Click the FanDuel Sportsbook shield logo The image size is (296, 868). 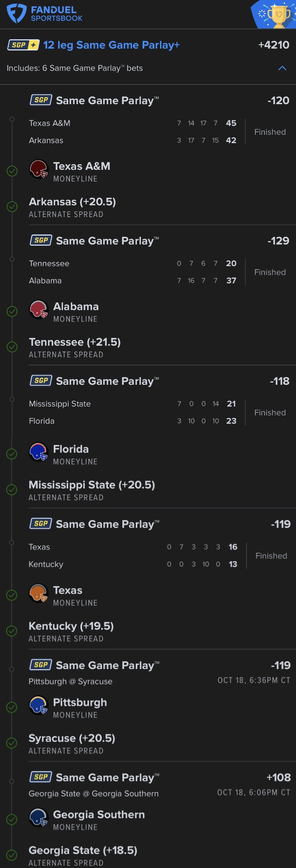click(17, 13)
